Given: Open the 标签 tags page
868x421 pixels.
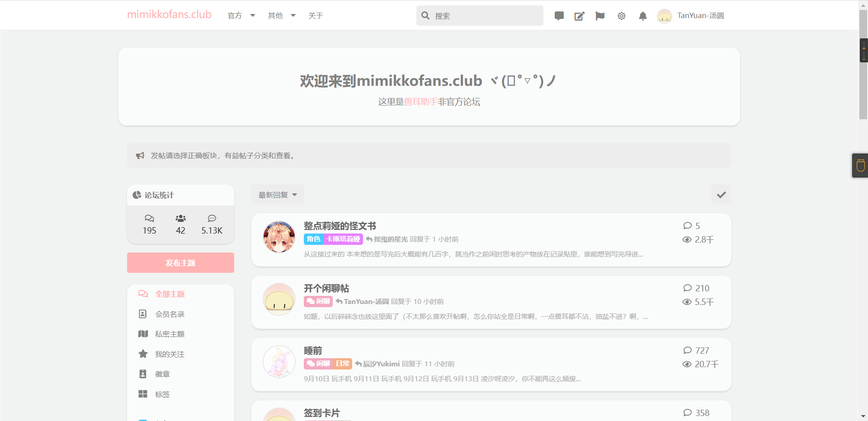Looking at the screenshot, I should [162, 394].
